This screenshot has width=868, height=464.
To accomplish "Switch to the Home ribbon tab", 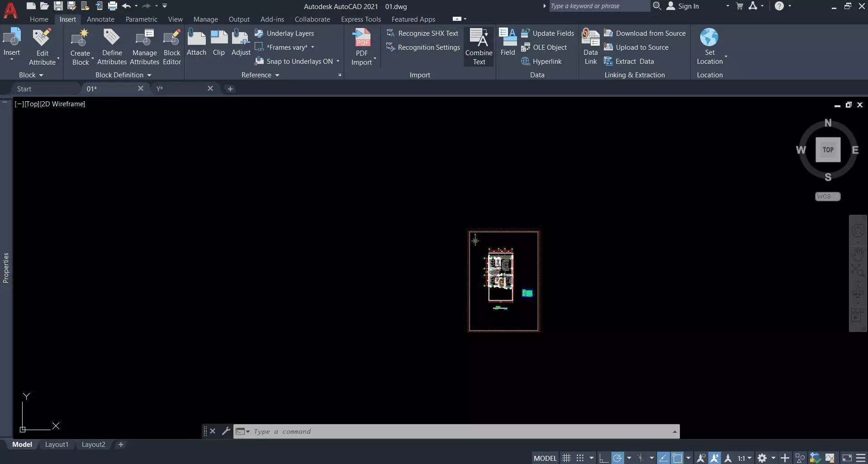I will (39, 19).
